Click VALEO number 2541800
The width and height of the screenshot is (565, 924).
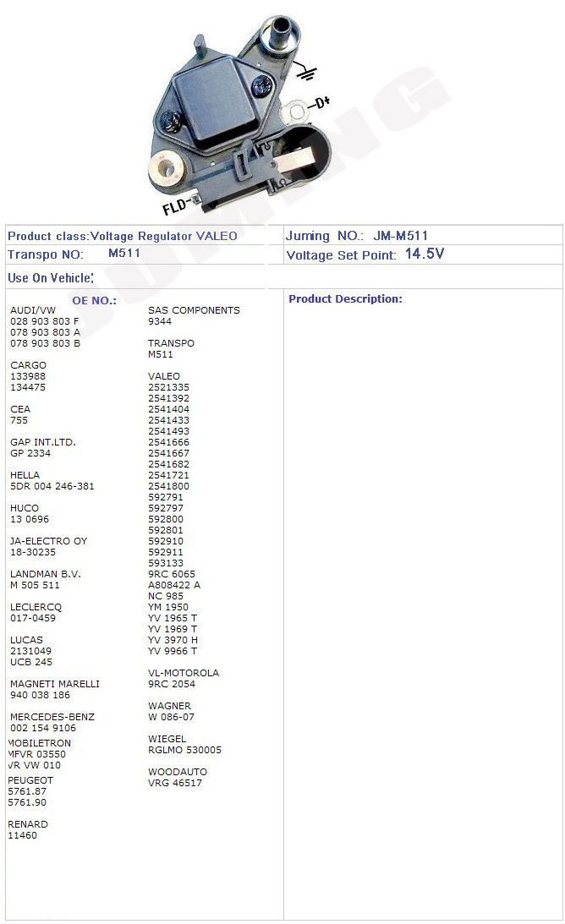click(168, 486)
